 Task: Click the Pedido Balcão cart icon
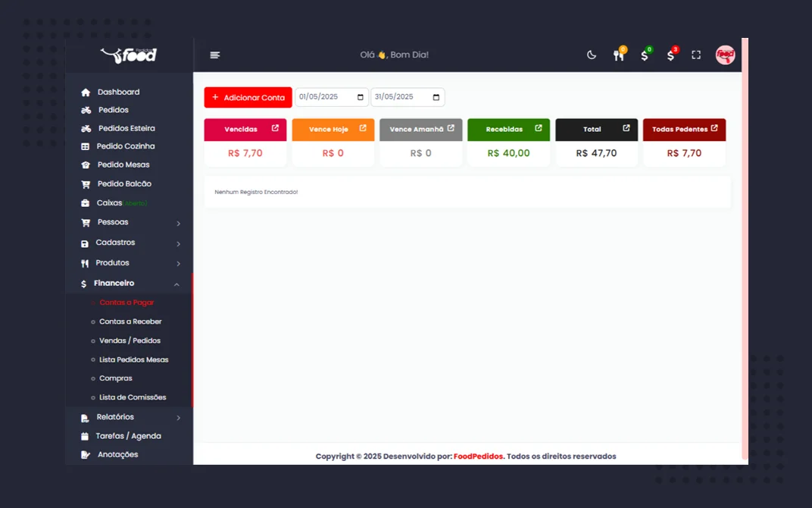[x=86, y=184]
